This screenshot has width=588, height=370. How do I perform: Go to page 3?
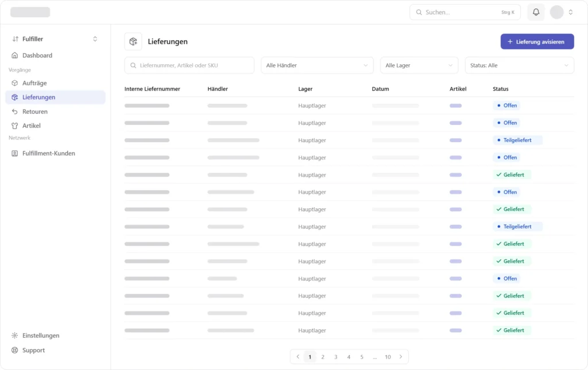tap(335, 357)
